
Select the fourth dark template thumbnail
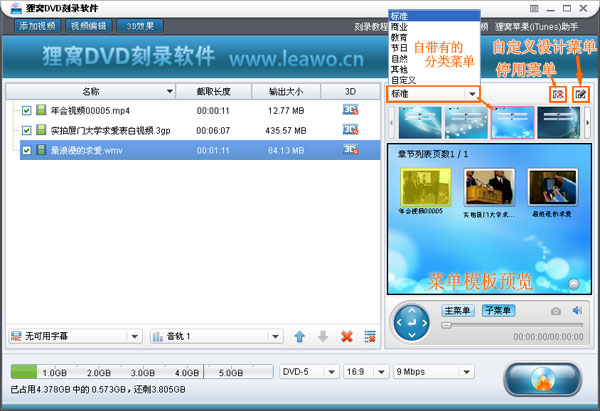pos(559,122)
